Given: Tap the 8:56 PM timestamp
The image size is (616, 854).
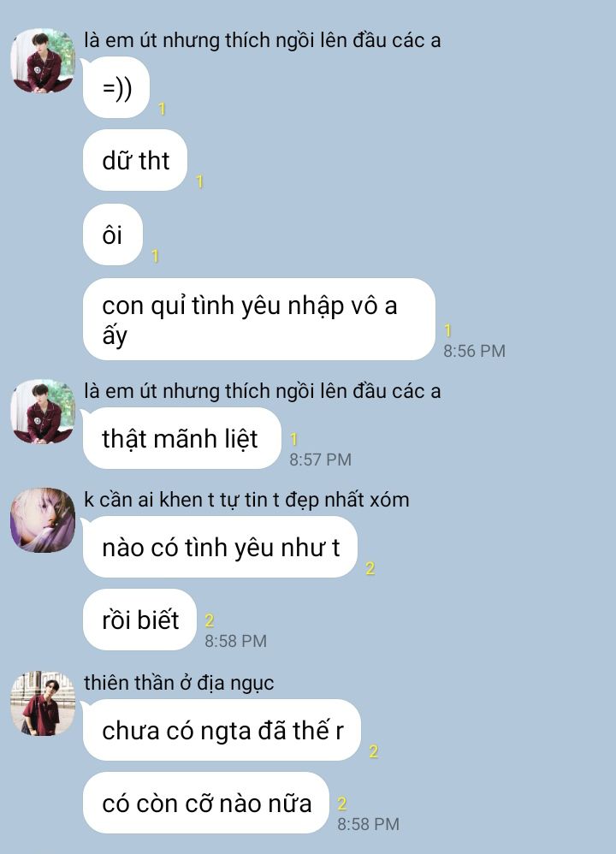Looking at the screenshot, I should point(474,351).
